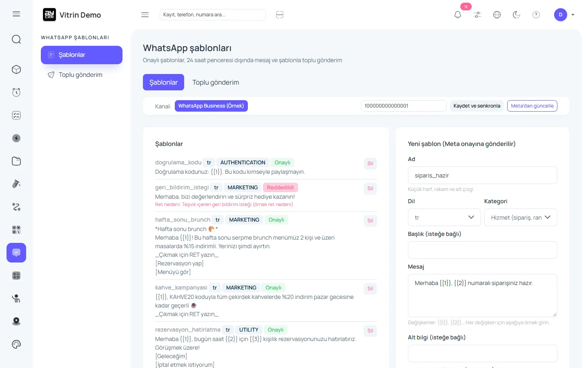Click the globe language icon
This screenshot has height=368, width=588.
(x=497, y=15)
